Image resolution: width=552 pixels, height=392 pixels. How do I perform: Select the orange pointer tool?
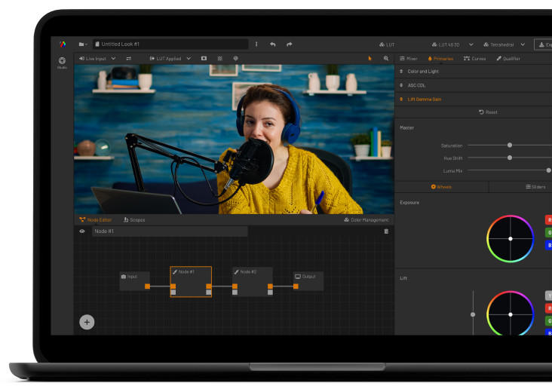(370, 58)
